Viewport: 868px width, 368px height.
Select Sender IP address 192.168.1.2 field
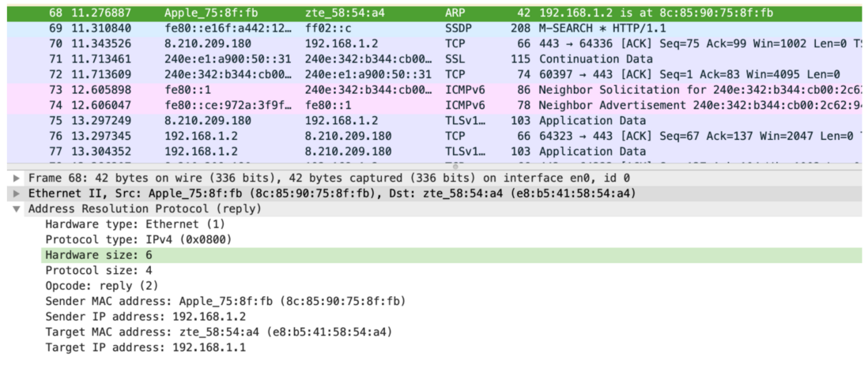(451, 317)
